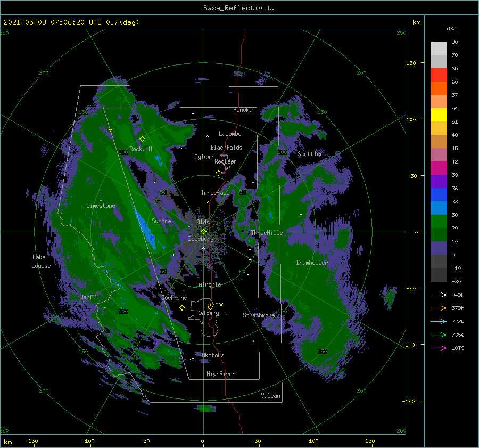The image size is (479, 448).
Task: Click the Lacombe label
Action: point(230,134)
